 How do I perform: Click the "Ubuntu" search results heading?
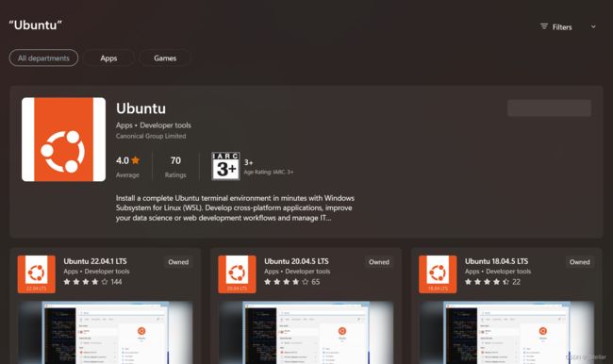tap(36, 25)
